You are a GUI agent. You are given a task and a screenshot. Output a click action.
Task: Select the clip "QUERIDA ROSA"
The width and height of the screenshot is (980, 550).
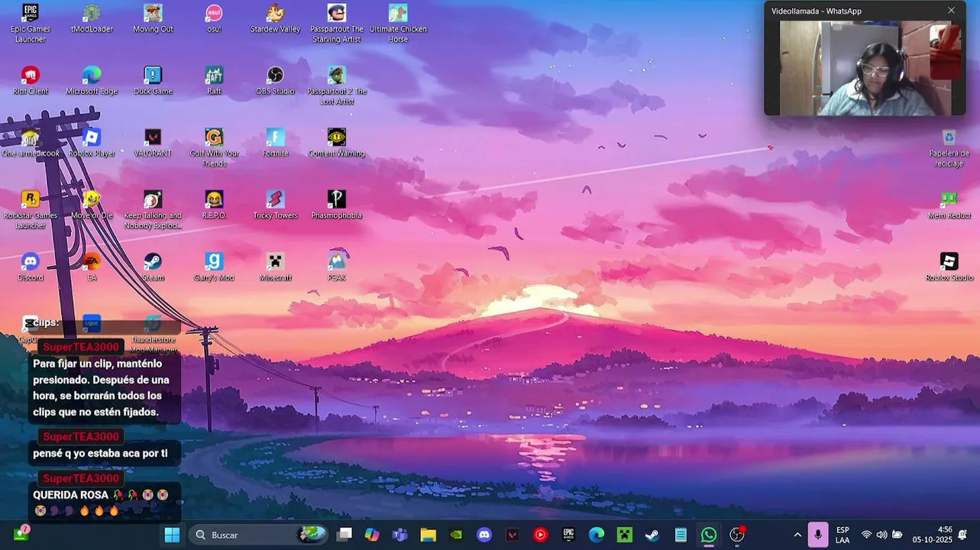(104, 503)
